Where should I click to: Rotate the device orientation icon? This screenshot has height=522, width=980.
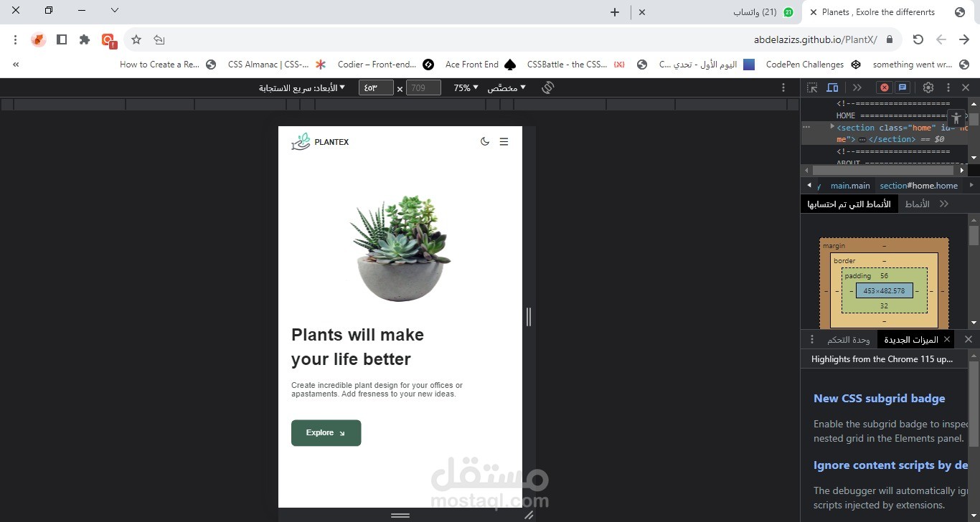click(x=547, y=87)
